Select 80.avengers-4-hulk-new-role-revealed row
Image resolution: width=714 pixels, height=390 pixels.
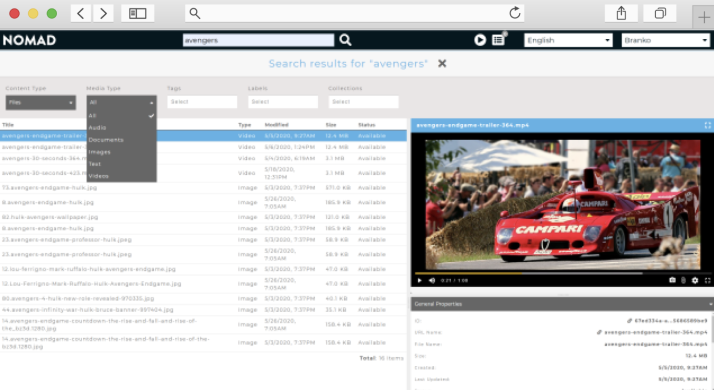(203, 299)
